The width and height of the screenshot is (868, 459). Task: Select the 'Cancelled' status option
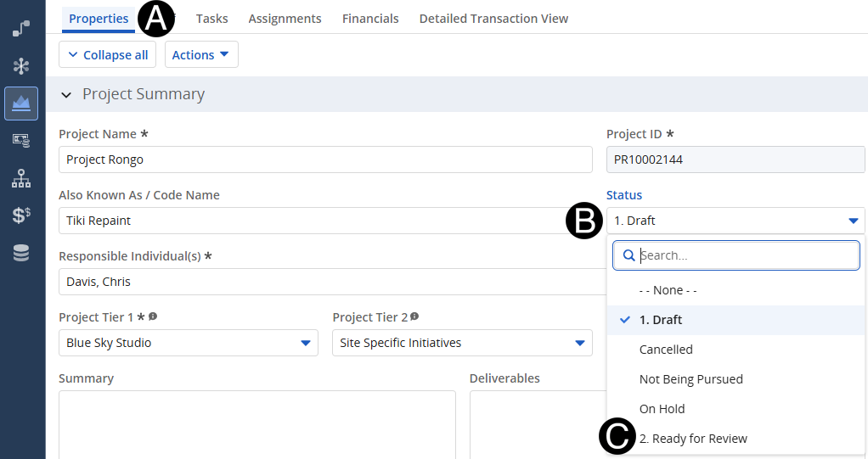point(666,350)
